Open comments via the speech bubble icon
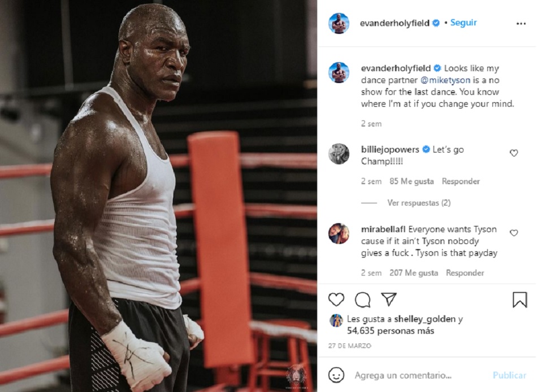The width and height of the screenshot is (537, 392). point(362,300)
